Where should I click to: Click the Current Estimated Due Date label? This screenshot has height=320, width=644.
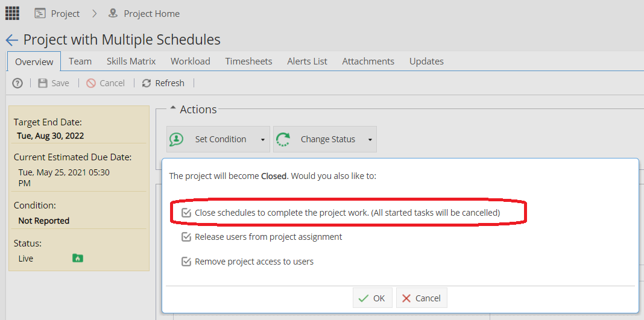(73, 157)
